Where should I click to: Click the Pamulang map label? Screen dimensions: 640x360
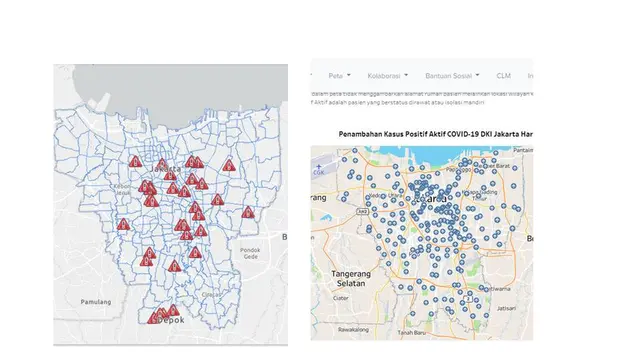(x=96, y=302)
